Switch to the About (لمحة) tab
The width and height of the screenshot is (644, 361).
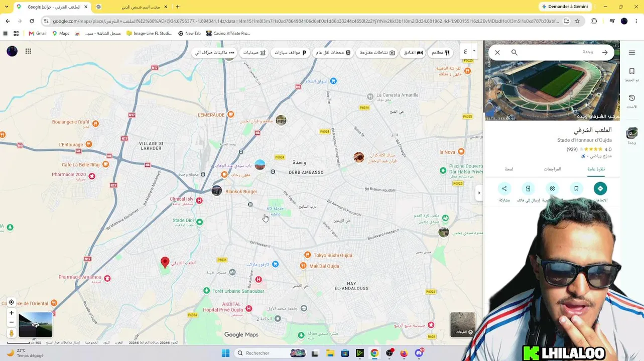[x=508, y=169]
